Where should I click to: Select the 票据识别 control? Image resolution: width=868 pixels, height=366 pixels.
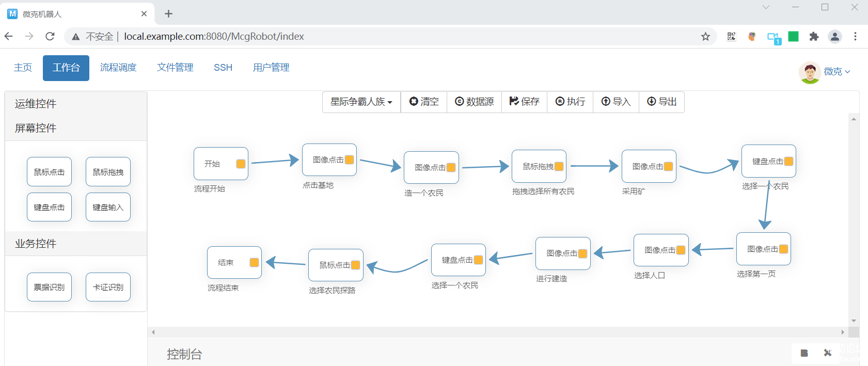point(49,287)
